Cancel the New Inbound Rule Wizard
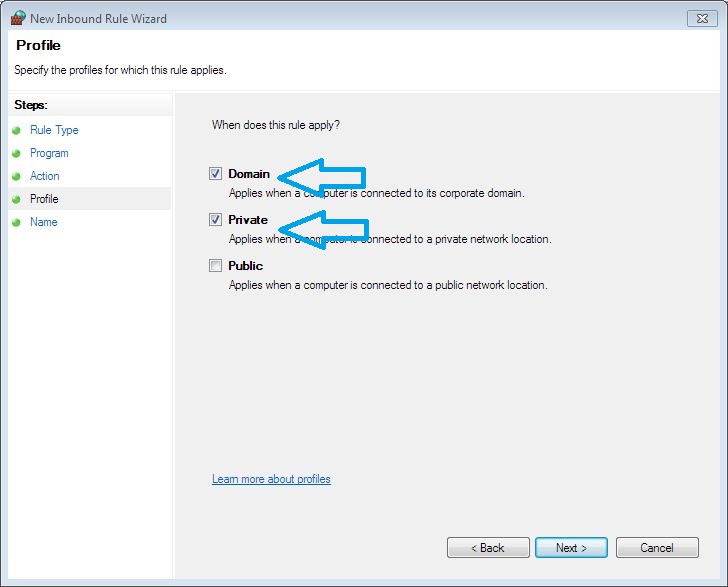728x587 pixels. [x=657, y=548]
